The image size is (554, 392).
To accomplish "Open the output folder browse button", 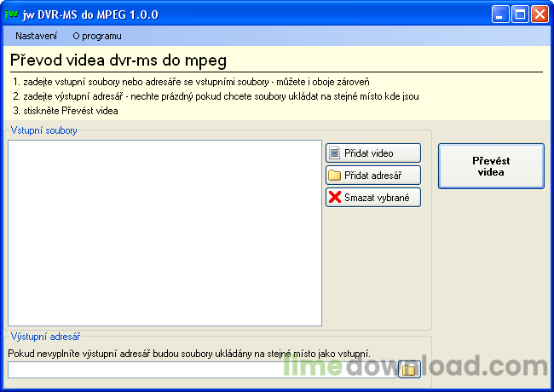I will (411, 369).
